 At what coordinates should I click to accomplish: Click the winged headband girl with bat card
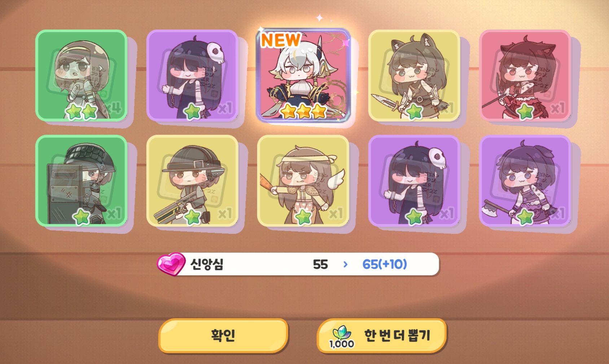[x=303, y=181]
